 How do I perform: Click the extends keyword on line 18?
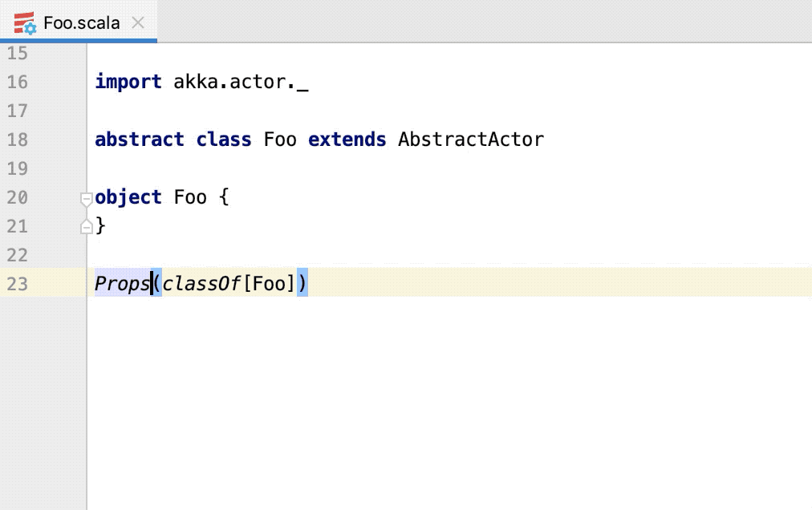pyautogui.click(x=347, y=139)
